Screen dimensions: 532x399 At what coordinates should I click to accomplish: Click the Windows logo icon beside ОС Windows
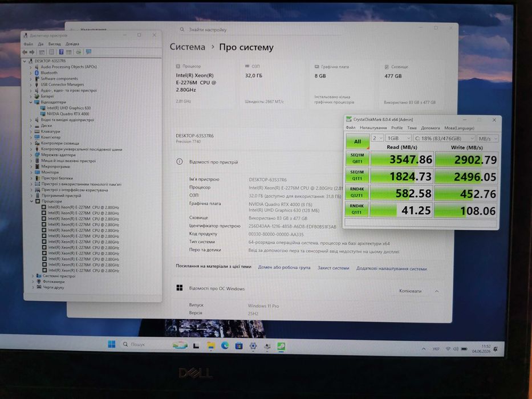[x=180, y=288]
